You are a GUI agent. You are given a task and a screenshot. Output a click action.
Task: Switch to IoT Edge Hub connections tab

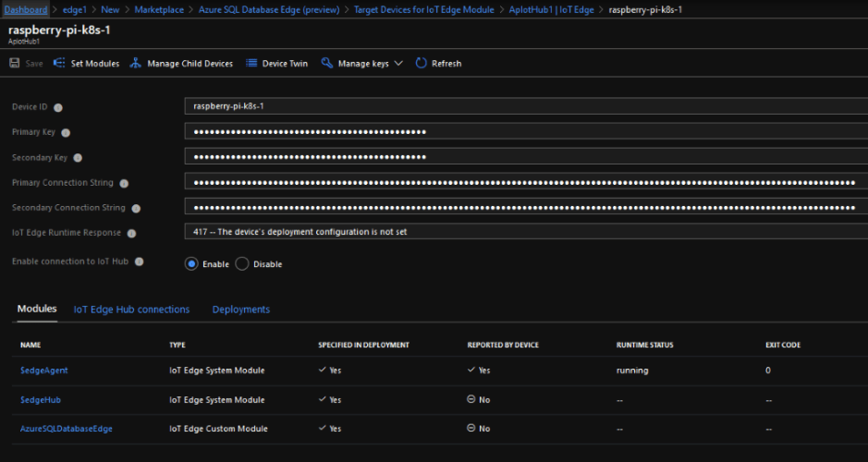[131, 310]
